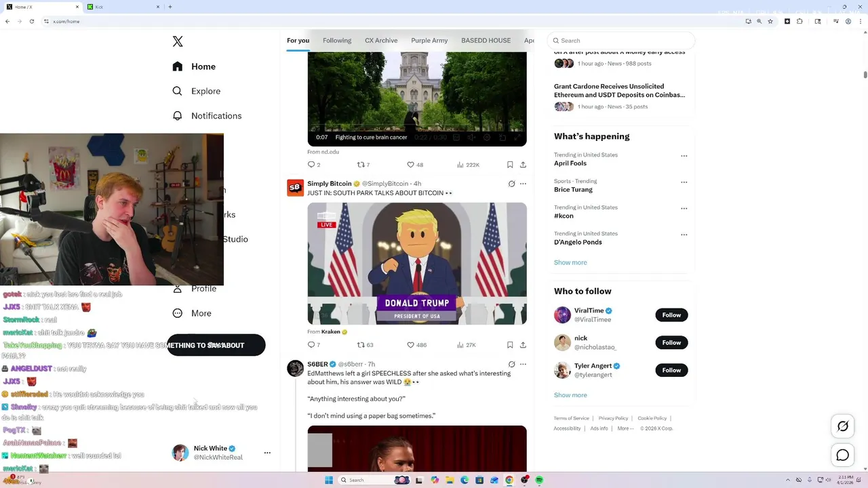
Task: Play the South Park Trump video thumbnail
Action: 417,264
